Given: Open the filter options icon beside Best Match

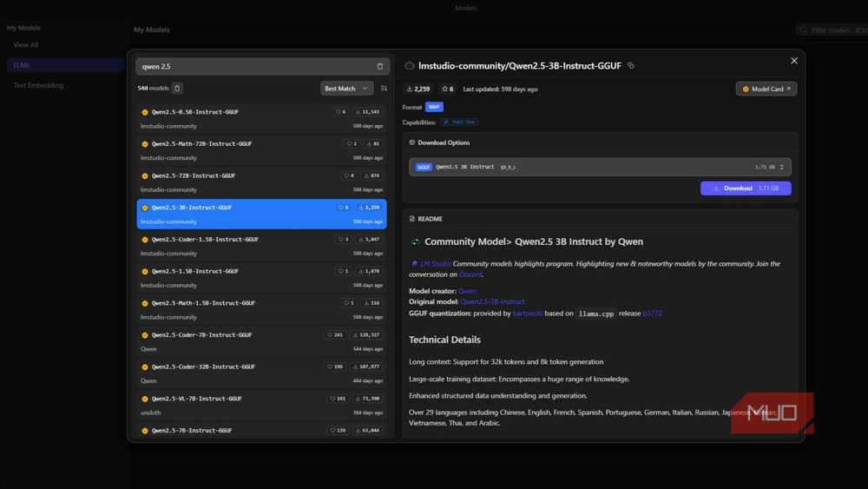Looking at the screenshot, I should coord(384,89).
